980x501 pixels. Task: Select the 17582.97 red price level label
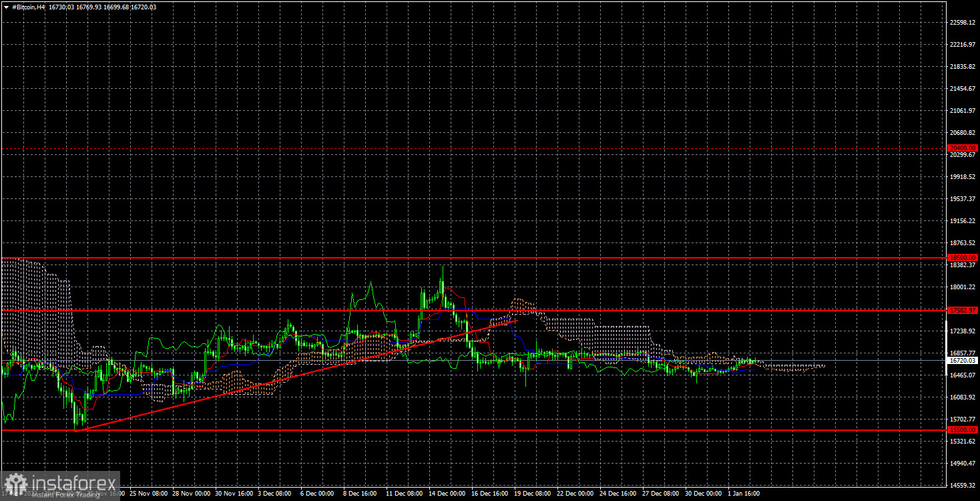963,310
